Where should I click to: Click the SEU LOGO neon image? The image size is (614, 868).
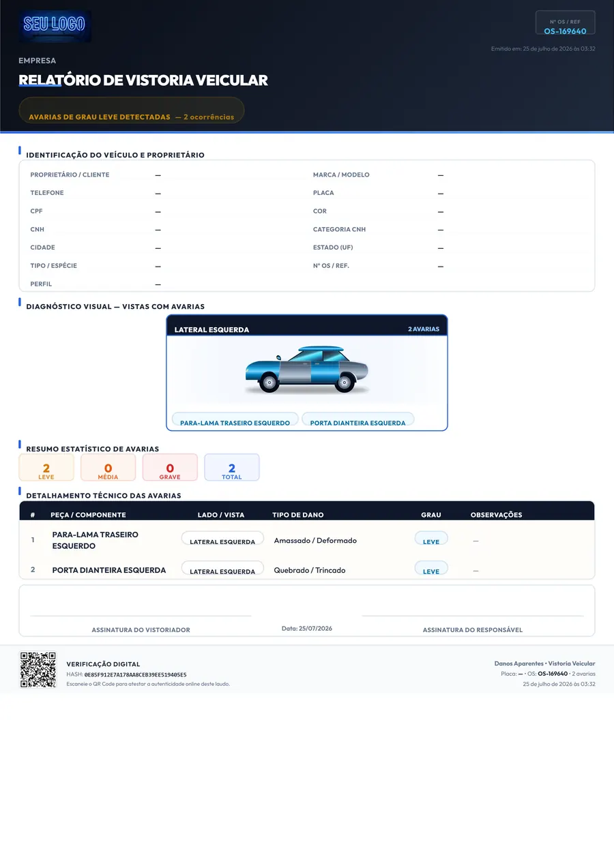pos(55,26)
